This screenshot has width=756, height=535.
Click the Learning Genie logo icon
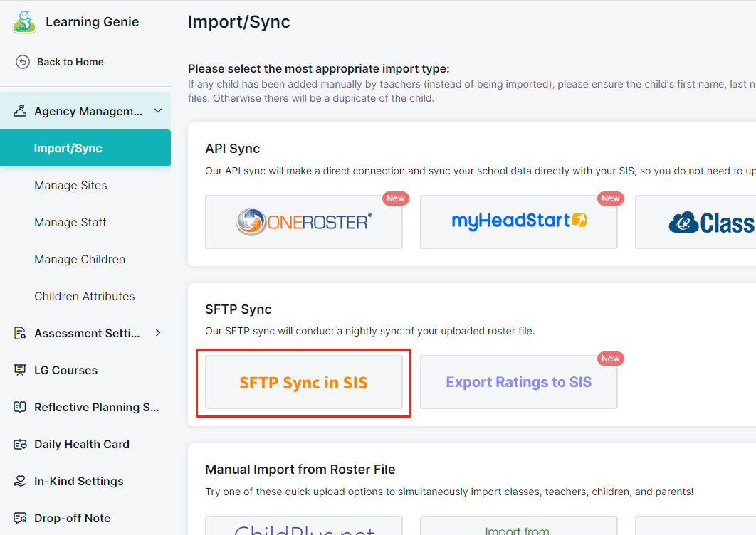pos(24,22)
